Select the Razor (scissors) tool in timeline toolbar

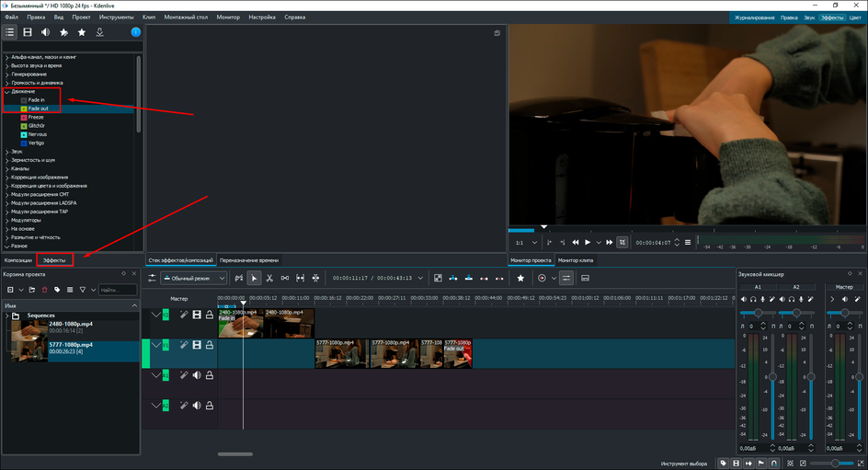click(x=269, y=278)
